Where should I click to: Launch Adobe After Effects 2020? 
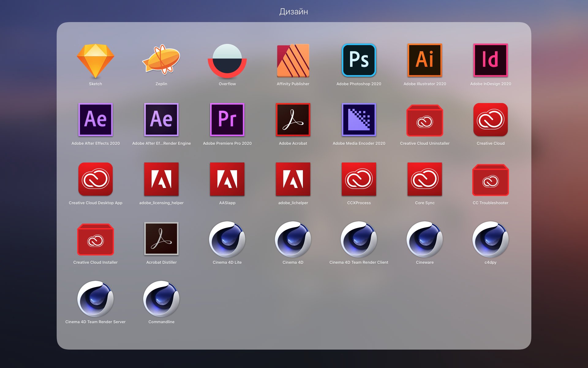pos(96,120)
